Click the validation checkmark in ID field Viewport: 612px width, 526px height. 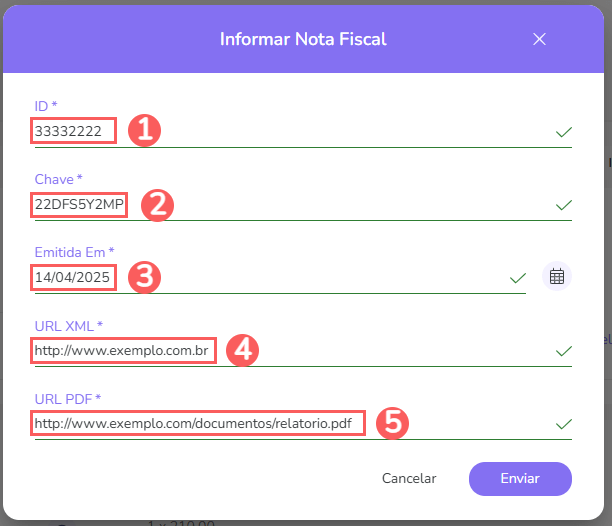(x=564, y=132)
